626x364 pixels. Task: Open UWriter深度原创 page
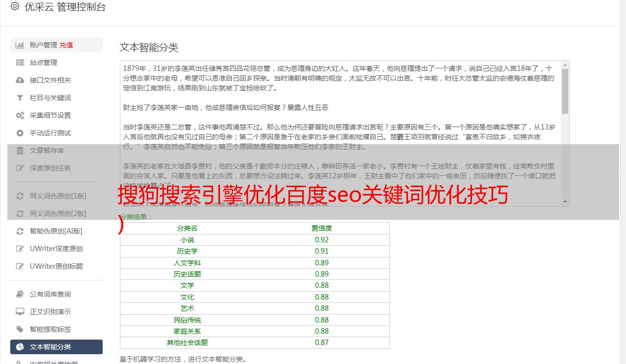pyautogui.click(x=56, y=249)
